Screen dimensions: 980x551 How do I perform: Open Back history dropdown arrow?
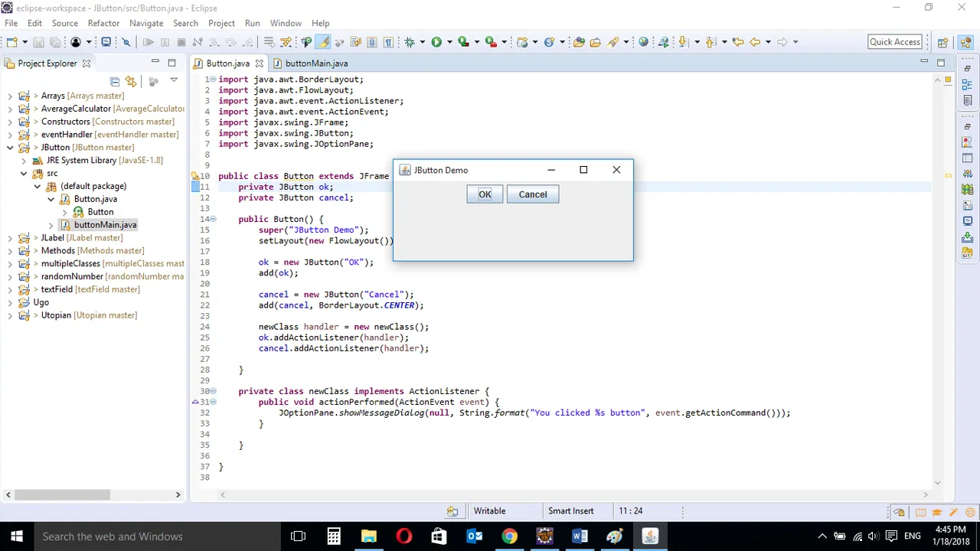tap(768, 42)
